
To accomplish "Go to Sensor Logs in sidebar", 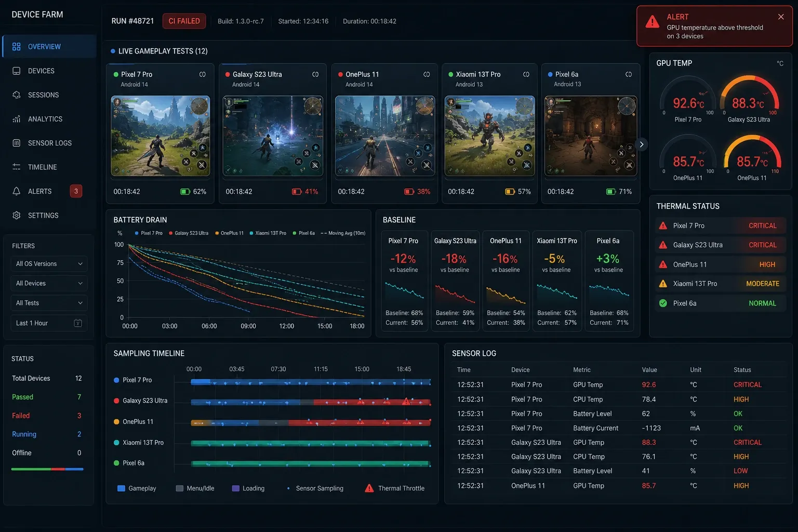I will tap(49, 143).
